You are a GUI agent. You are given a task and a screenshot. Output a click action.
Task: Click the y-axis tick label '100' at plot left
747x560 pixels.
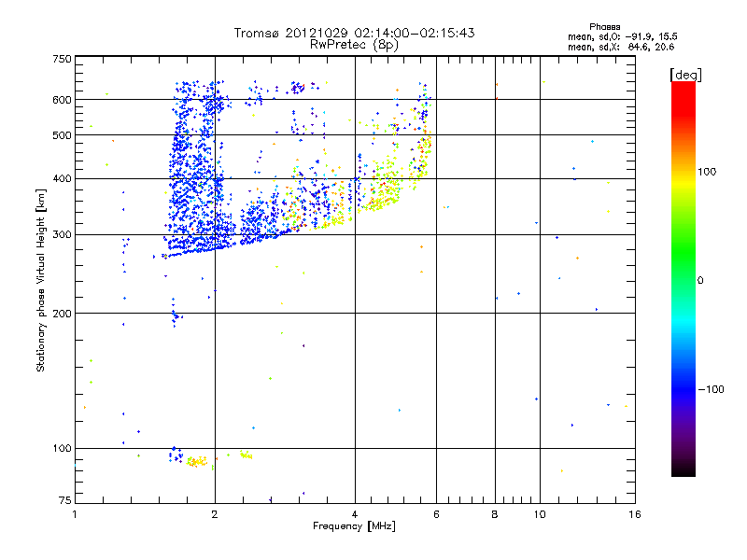point(62,448)
